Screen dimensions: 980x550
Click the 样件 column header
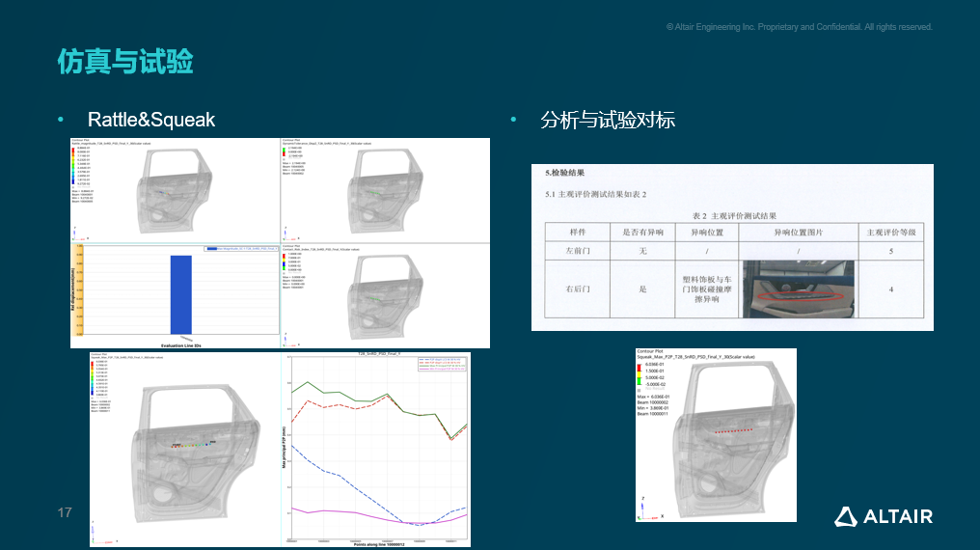pos(578,232)
